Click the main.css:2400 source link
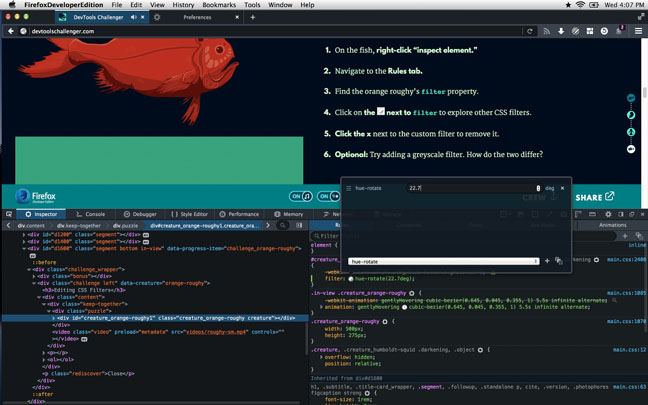This screenshot has height=405, width=648. [626, 260]
